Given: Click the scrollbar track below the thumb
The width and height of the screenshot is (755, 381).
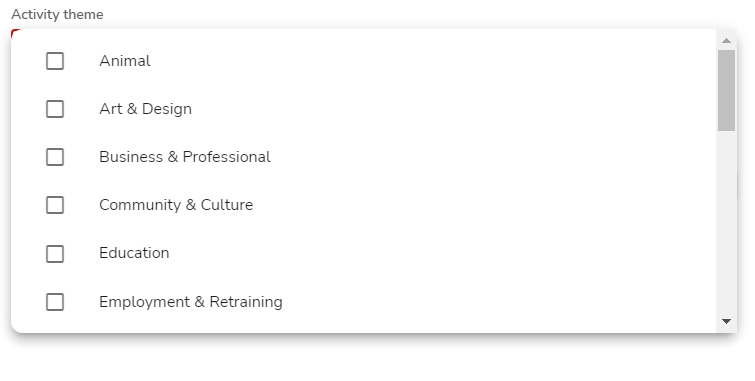Looking at the screenshot, I should tap(727, 222).
